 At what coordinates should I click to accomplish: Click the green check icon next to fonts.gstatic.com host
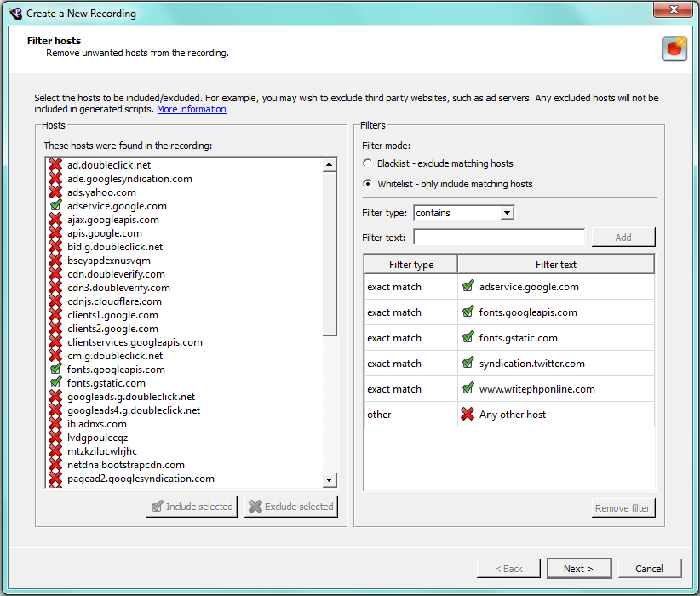[55, 383]
